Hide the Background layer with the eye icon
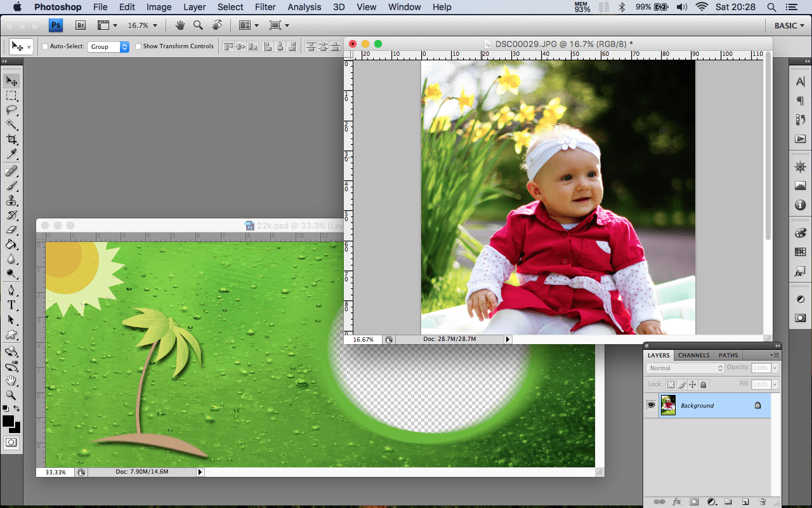The width and height of the screenshot is (812, 508). (651, 405)
